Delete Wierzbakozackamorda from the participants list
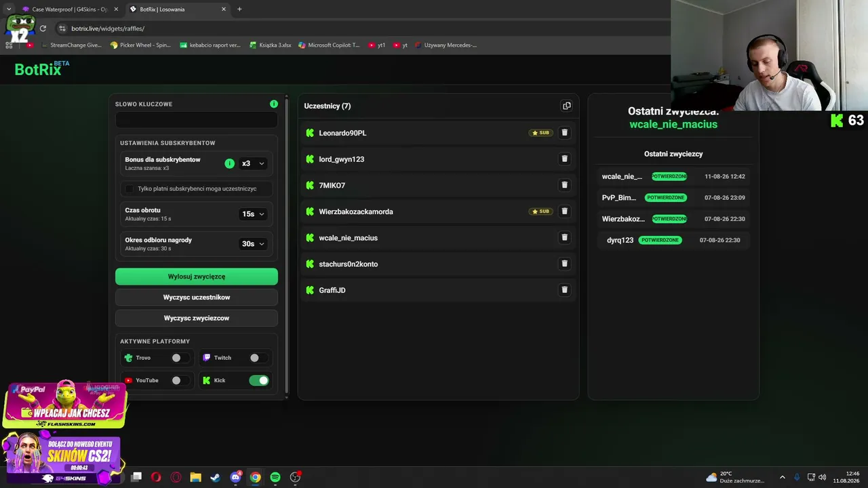 564,211
